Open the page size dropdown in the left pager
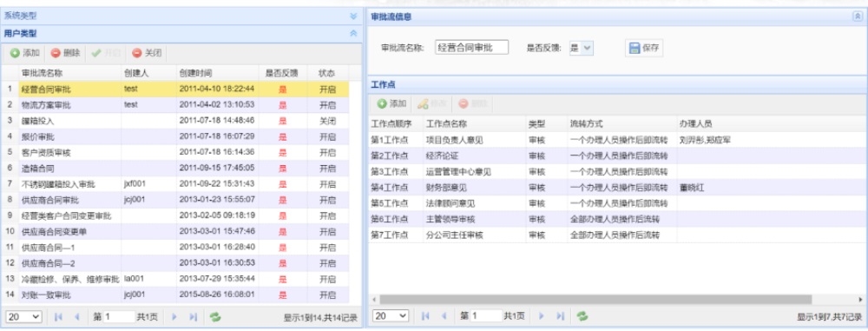 click(x=23, y=316)
